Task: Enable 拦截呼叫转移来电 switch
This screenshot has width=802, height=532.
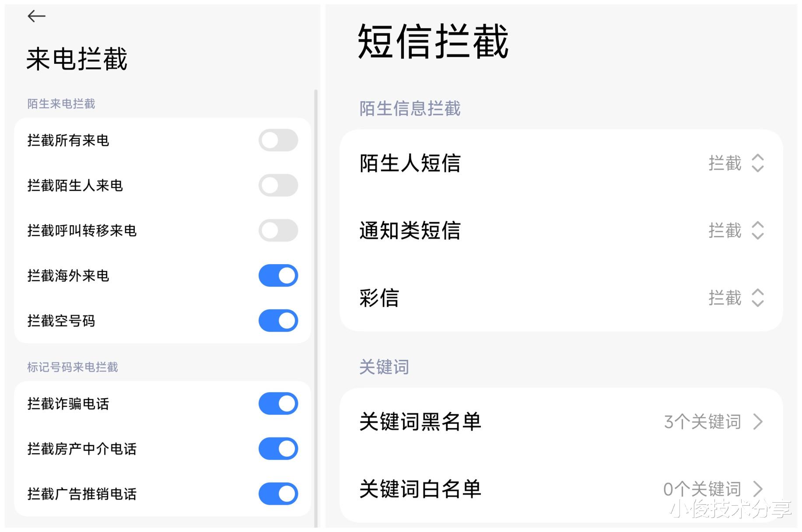Action: click(278, 231)
